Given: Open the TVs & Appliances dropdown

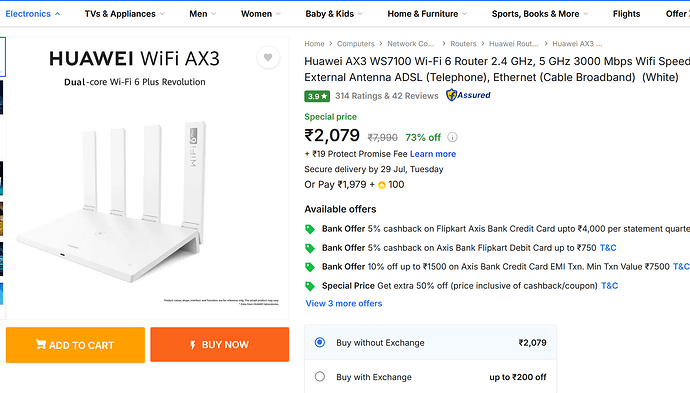Looking at the screenshot, I should [125, 14].
